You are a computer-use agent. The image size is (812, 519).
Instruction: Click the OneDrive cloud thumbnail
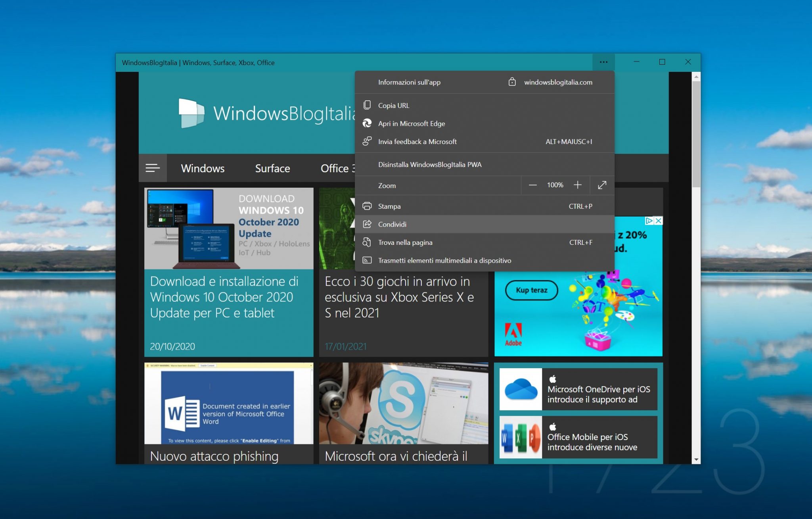(521, 389)
